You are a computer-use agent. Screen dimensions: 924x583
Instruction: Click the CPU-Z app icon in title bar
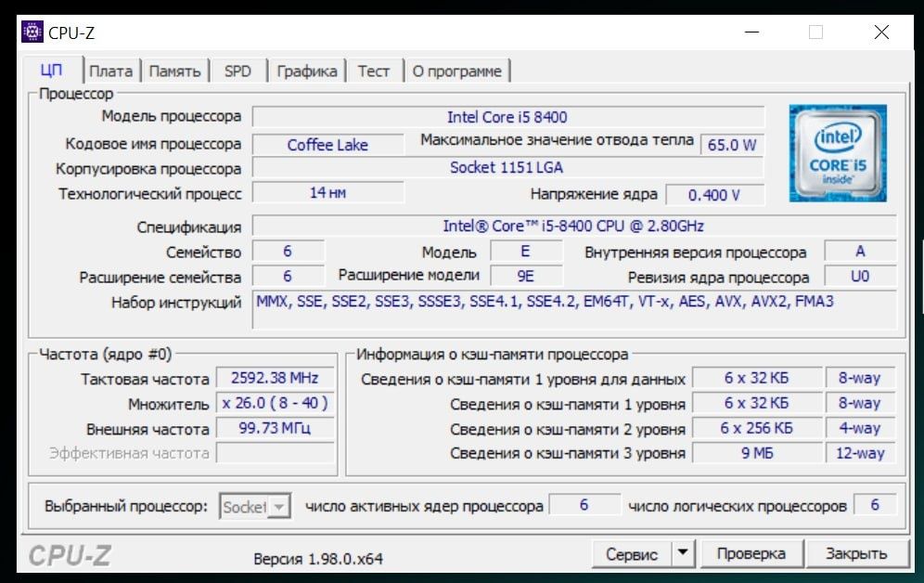pos(32,32)
